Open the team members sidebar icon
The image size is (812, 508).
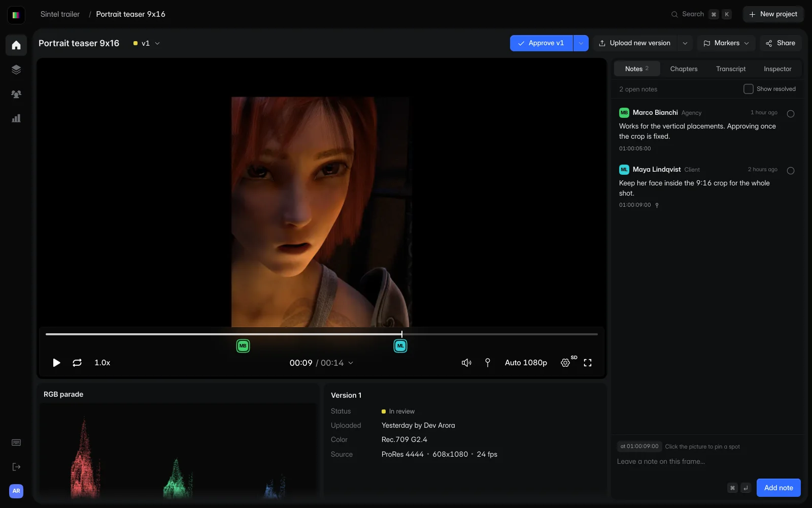point(16,94)
